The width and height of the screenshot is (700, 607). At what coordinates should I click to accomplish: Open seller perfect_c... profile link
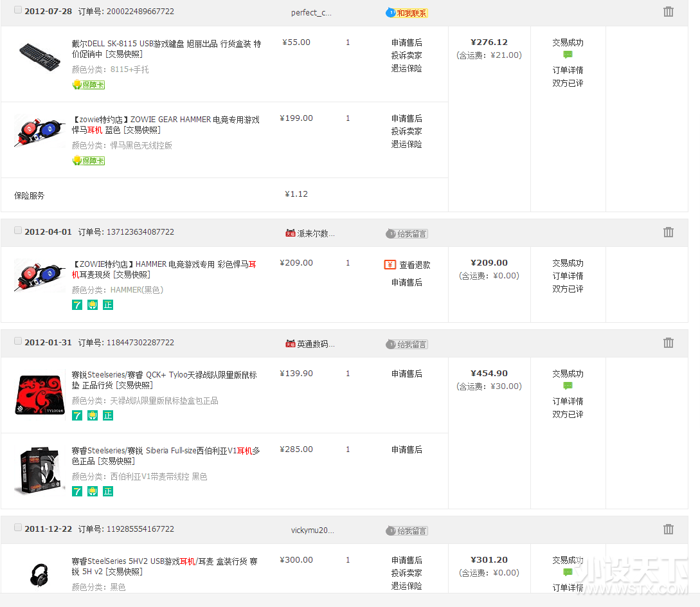(x=311, y=13)
